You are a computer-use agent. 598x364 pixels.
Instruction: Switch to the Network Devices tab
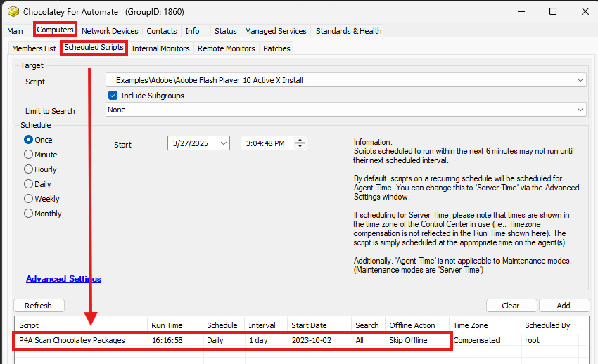tap(110, 31)
